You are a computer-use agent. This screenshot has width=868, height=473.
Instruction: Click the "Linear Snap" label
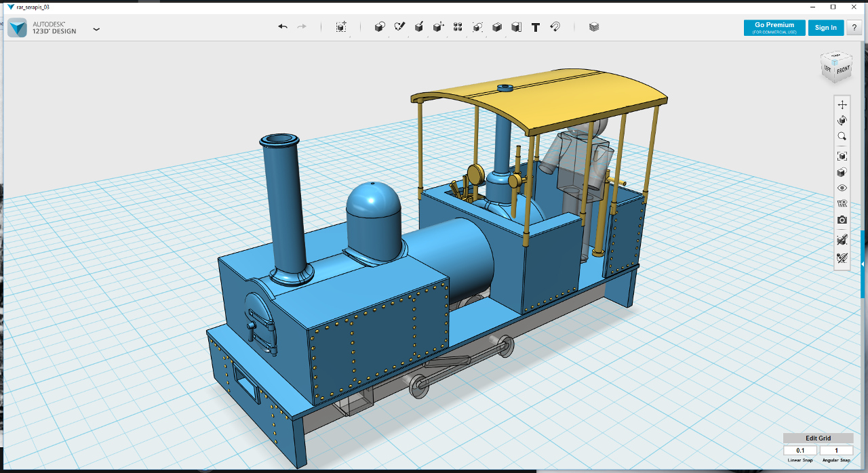point(800,461)
